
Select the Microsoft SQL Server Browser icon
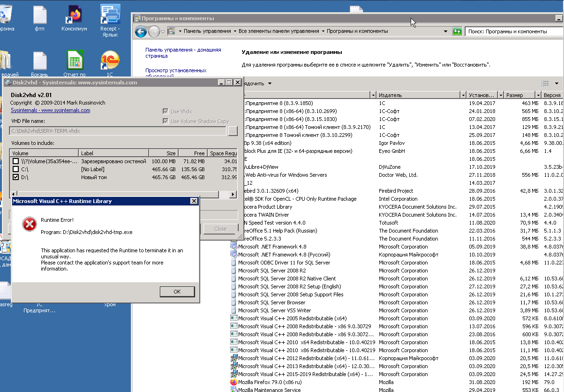tap(234, 302)
